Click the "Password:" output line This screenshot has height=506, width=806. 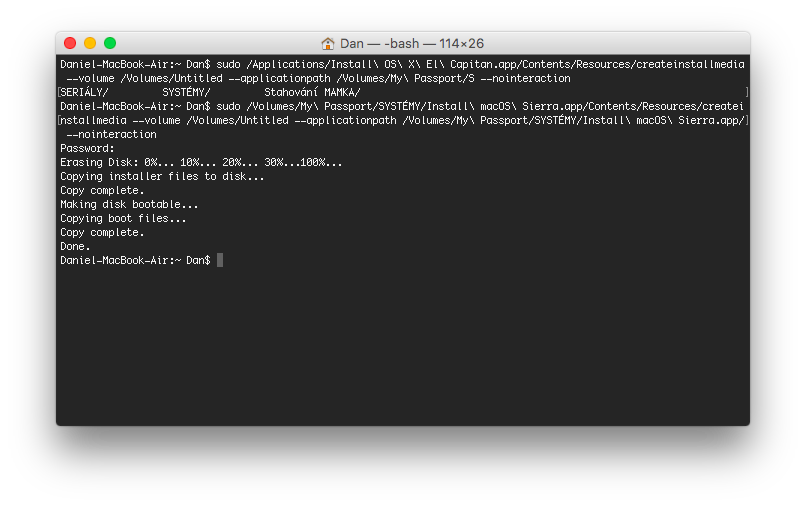pos(87,148)
